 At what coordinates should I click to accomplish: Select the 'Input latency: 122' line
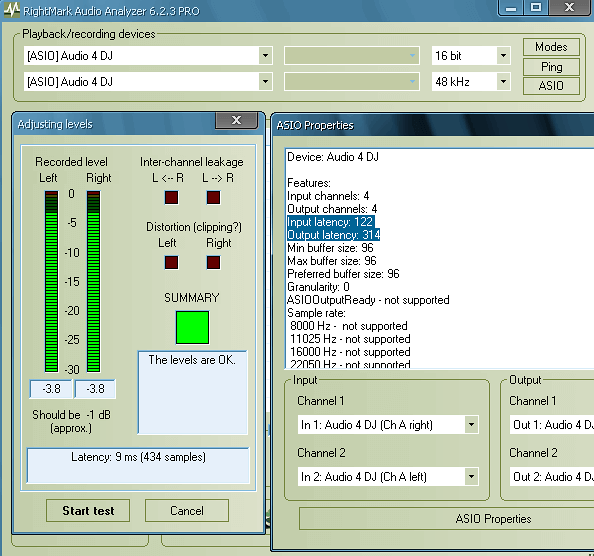330,222
